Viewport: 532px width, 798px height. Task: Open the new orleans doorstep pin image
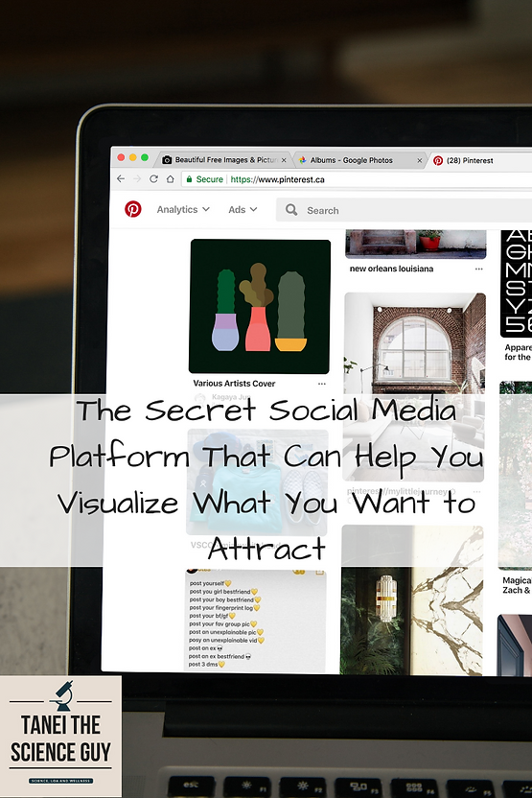(415, 244)
